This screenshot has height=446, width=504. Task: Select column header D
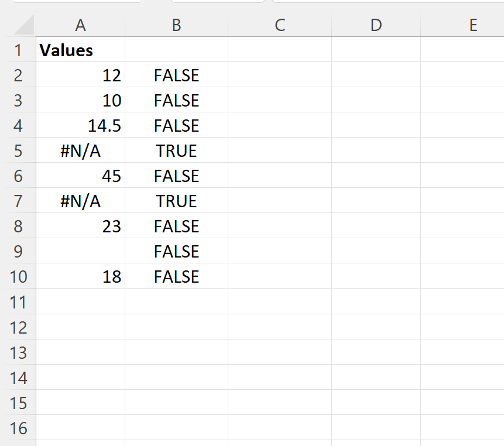[x=376, y=25]
